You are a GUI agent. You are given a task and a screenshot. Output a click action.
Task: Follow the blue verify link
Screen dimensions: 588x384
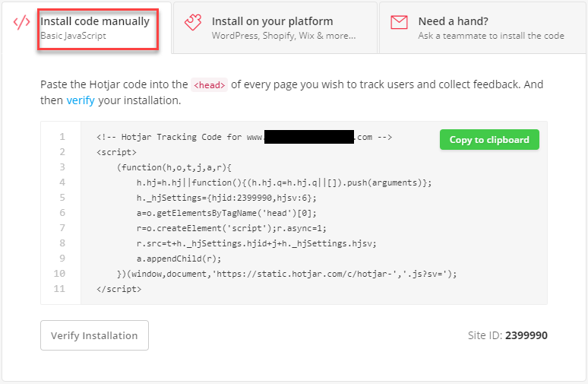(81, 100)
